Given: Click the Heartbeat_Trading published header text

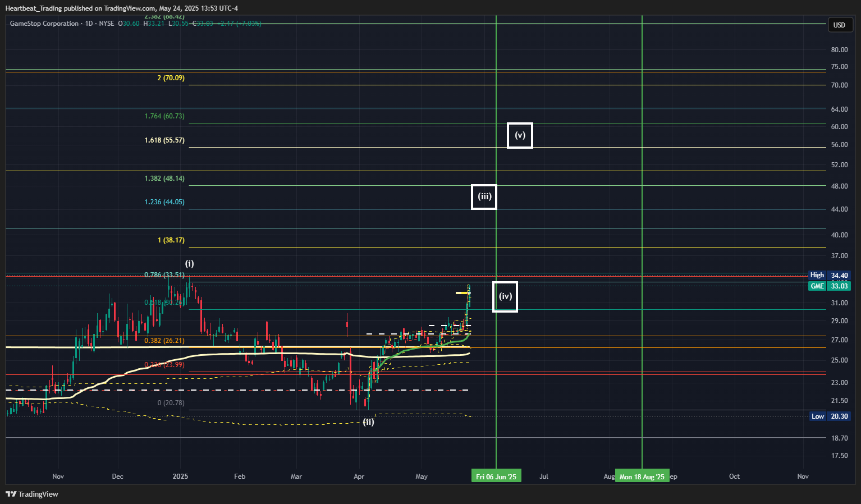Looking at the screenshot, I should tap(121, 8).
